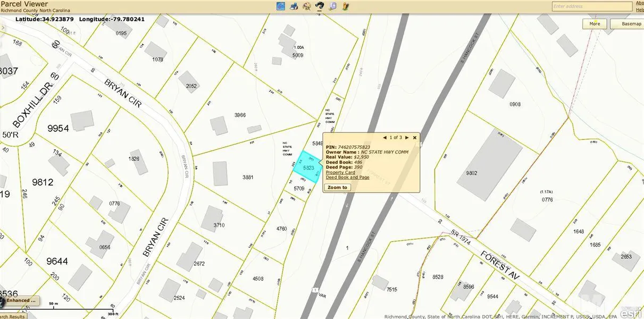Close the parcel info popup
Viewport: 644px width, 319px height.
pos(415,137)
